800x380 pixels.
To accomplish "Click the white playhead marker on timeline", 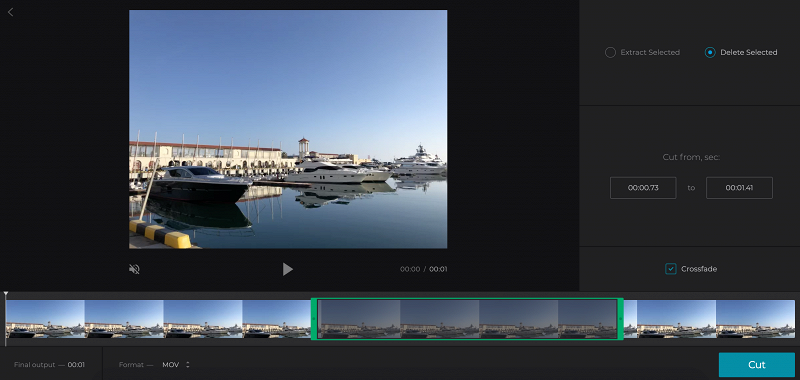I will [x=6, y=295].
